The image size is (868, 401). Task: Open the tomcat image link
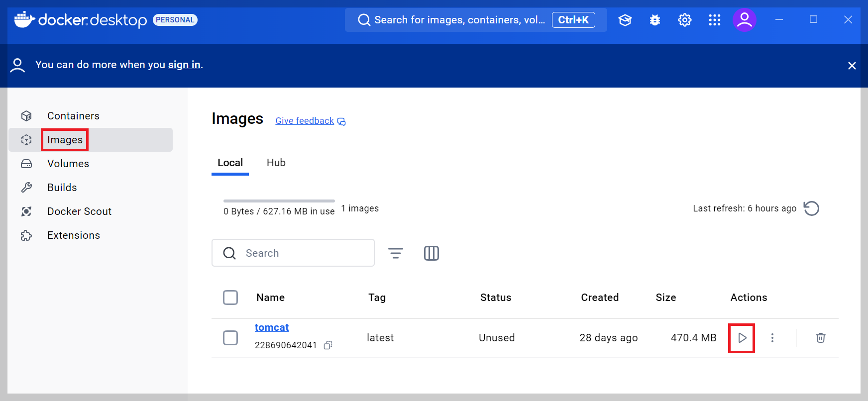272,327
